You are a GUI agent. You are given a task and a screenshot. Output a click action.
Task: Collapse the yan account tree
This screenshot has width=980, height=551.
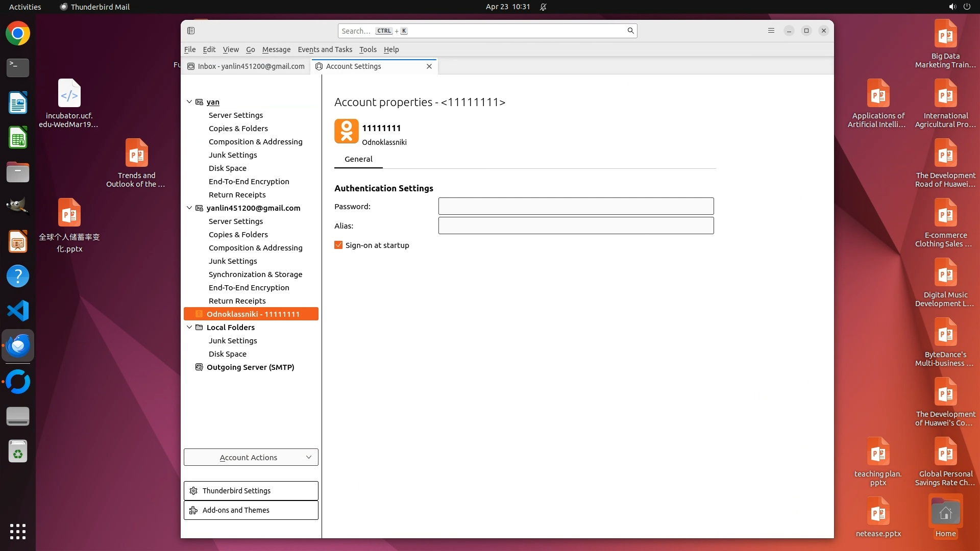click(189, 102)
